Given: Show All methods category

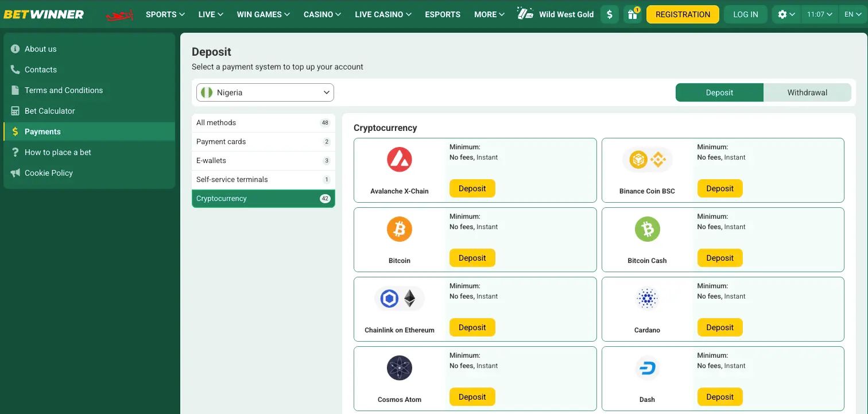Looking at the screenshot, I should 263,123.
